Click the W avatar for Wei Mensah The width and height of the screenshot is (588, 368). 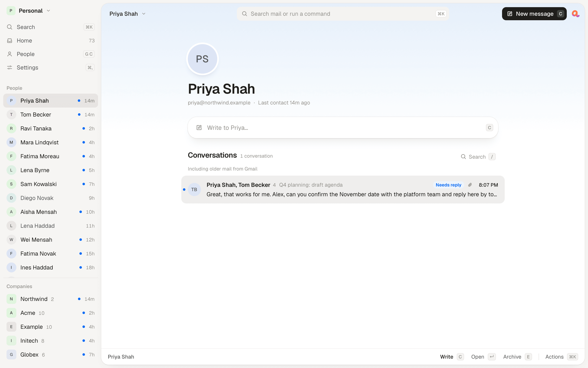click(11, 240)
